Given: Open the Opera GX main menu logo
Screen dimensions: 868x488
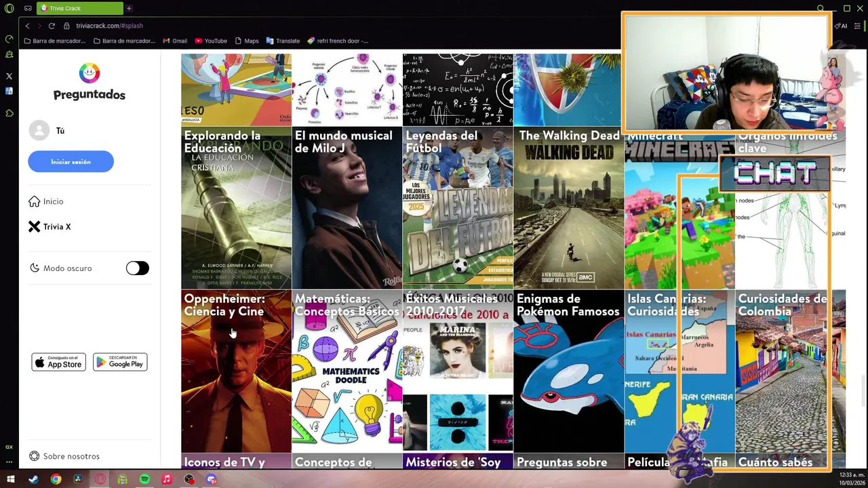Looking at the screenshot, I should click(9, 8).
